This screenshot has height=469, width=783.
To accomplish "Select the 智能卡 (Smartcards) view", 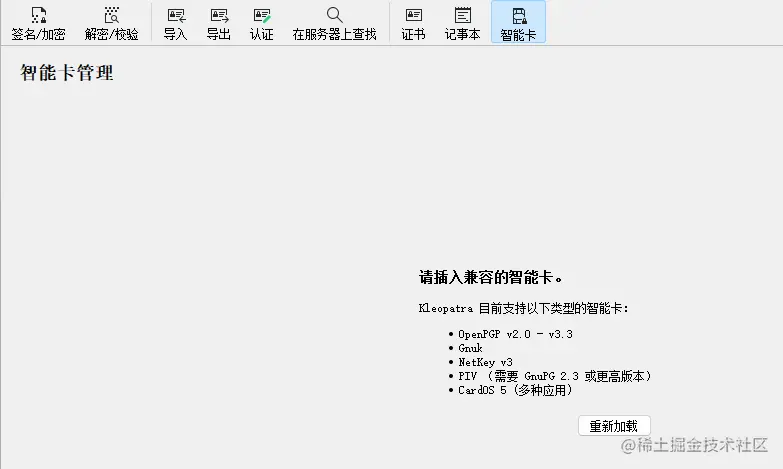I will (x=518, y=23).
